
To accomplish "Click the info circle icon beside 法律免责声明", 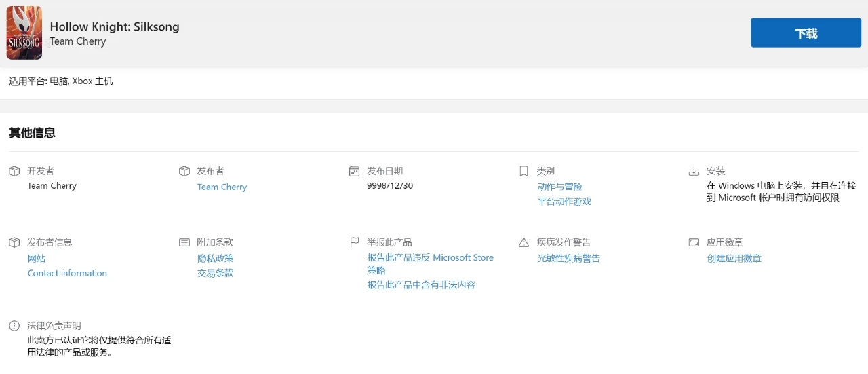I will click(14, 326).
